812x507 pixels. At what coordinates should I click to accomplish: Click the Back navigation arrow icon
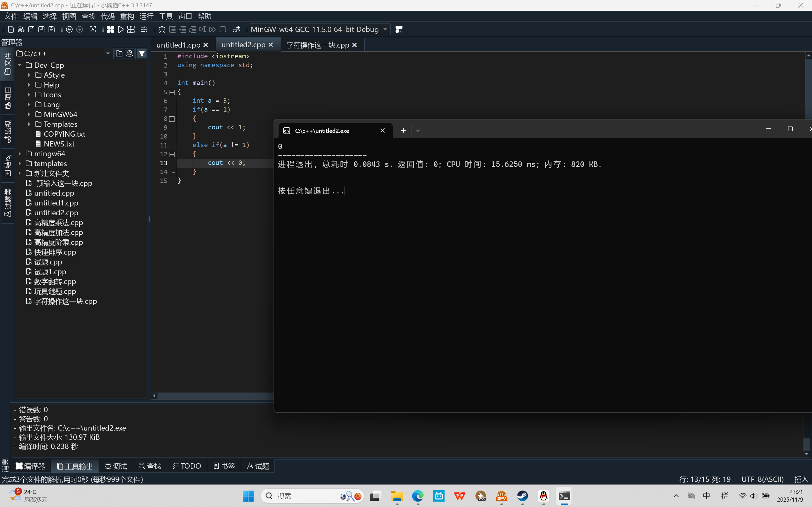pyautogui.click(x=69, y=29)
